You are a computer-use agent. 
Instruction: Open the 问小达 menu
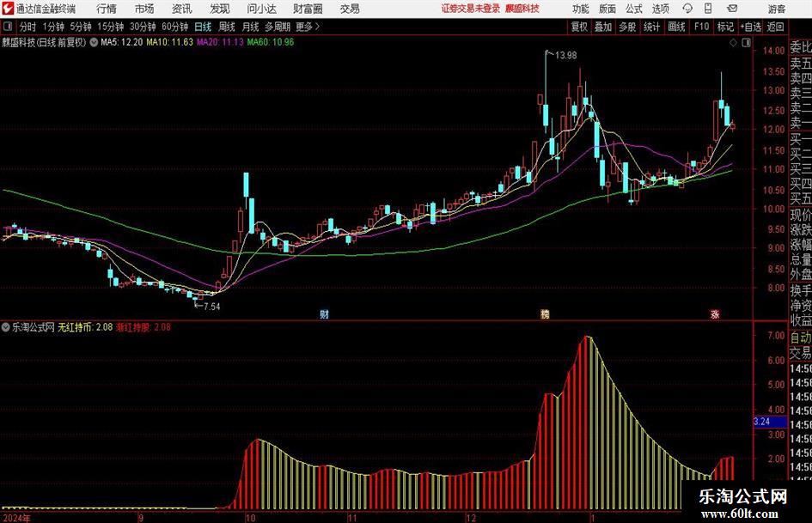[x=261, y=9]
